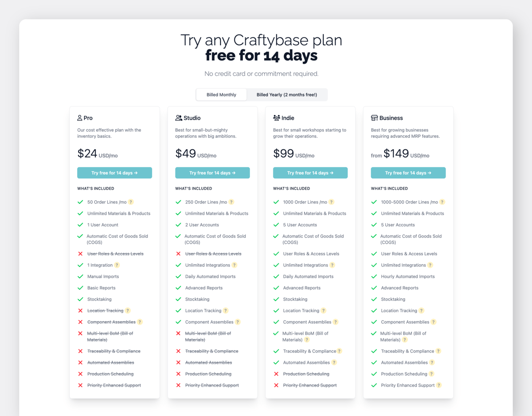This screenshot has width=532, height=416.
Task: Switch to Billed Yearly pricing
Action: coord(287,94)
